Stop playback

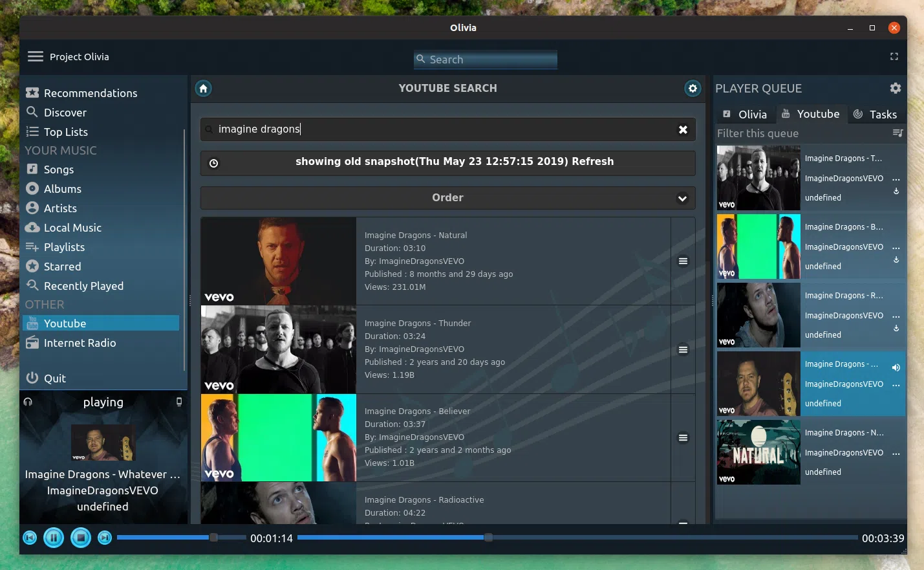click(x=81, y=538)
